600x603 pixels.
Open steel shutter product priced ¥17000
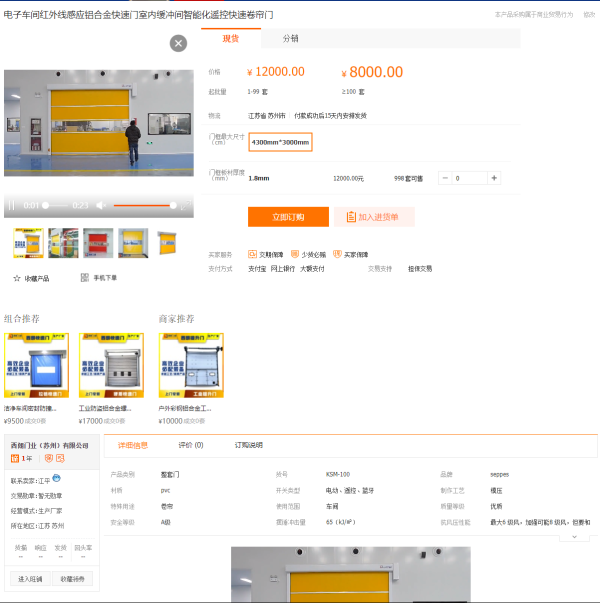tap(111, 365)
